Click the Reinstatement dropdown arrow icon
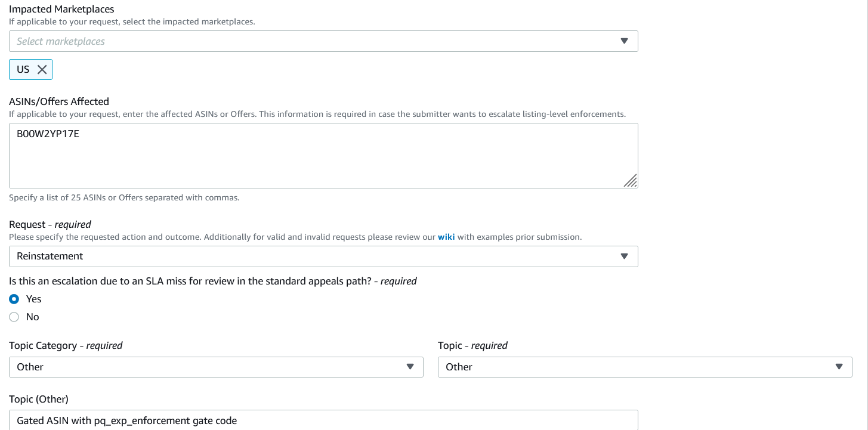The height and width of the screenshot is (430, 868). tap(625, 256)
